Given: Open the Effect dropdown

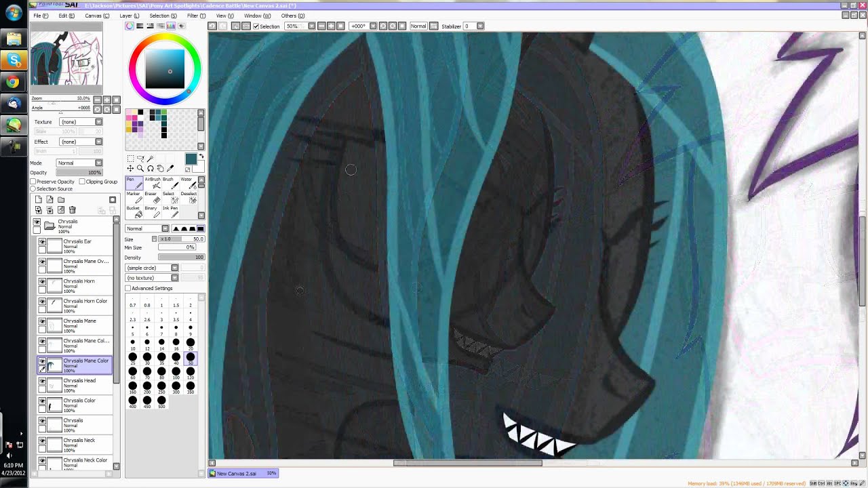Looking at the screenshot, I should [81, 142].
